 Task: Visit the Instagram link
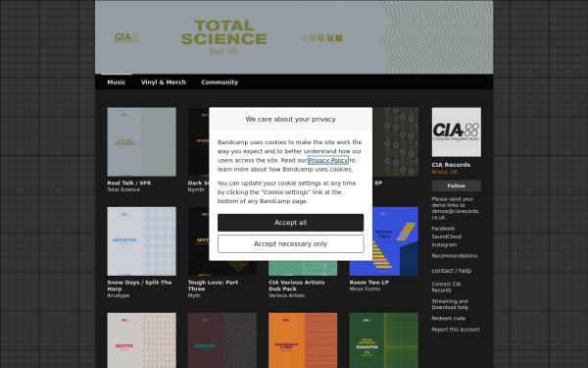[444, 244]
